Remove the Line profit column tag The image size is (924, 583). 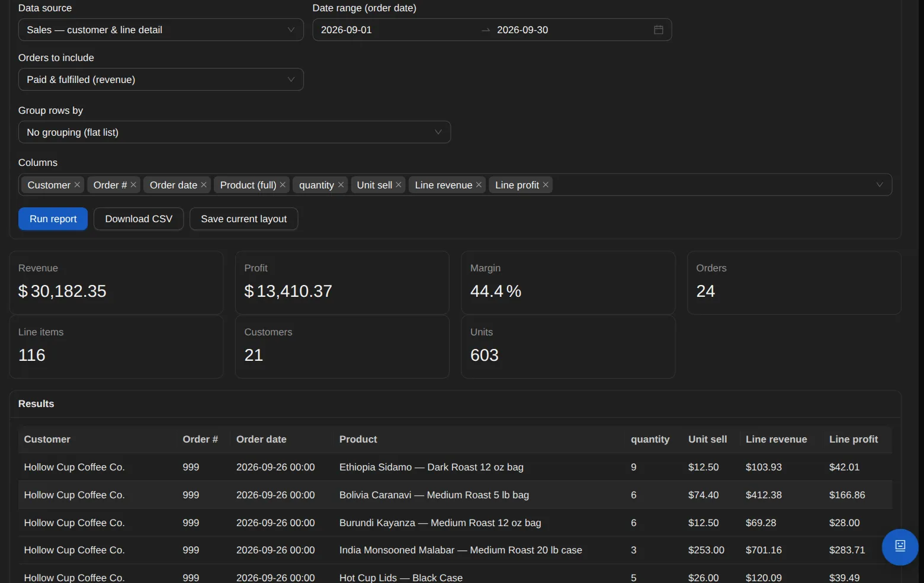(x=546, y=185)
